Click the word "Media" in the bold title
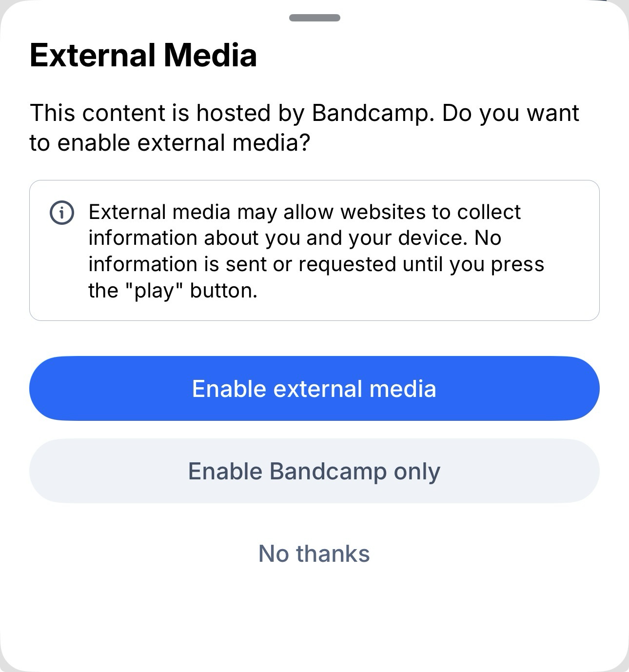629x672 pixels. tap(210, 55)
